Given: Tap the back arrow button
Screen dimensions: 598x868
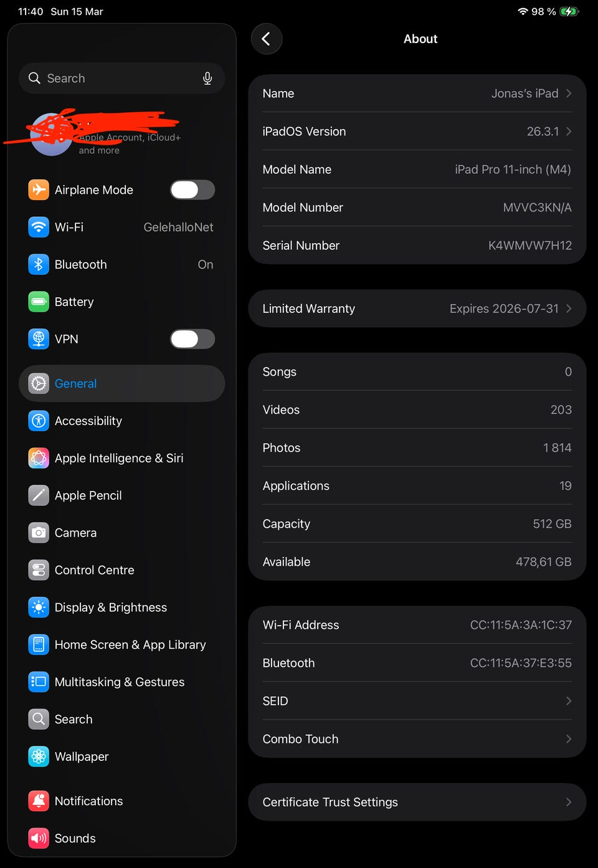Looking at the screenshot, I should click(x=267, y=39).
